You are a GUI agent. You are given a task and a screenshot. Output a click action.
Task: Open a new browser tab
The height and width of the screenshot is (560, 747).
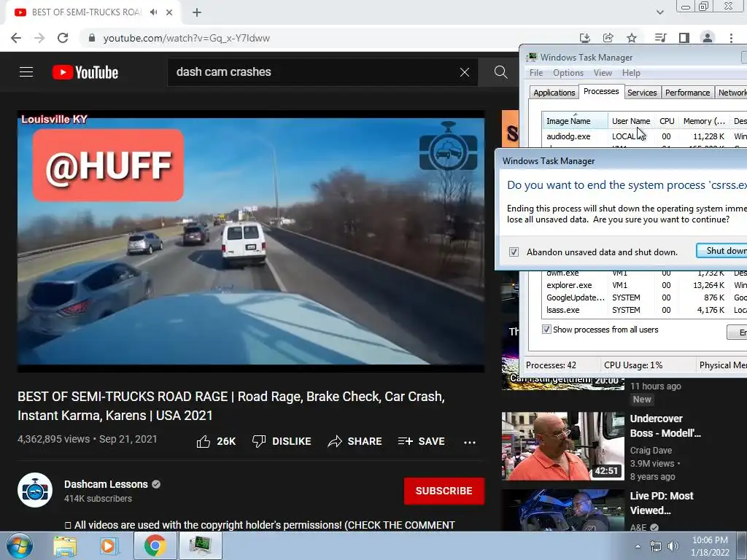click(x=197, y=13)
